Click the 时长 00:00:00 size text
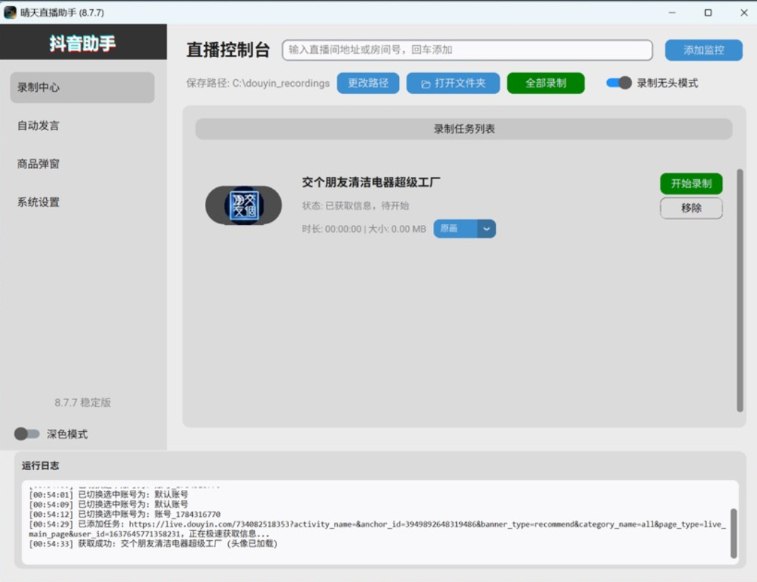The height and width of the screenshot is (582, 757). (364, 229)
